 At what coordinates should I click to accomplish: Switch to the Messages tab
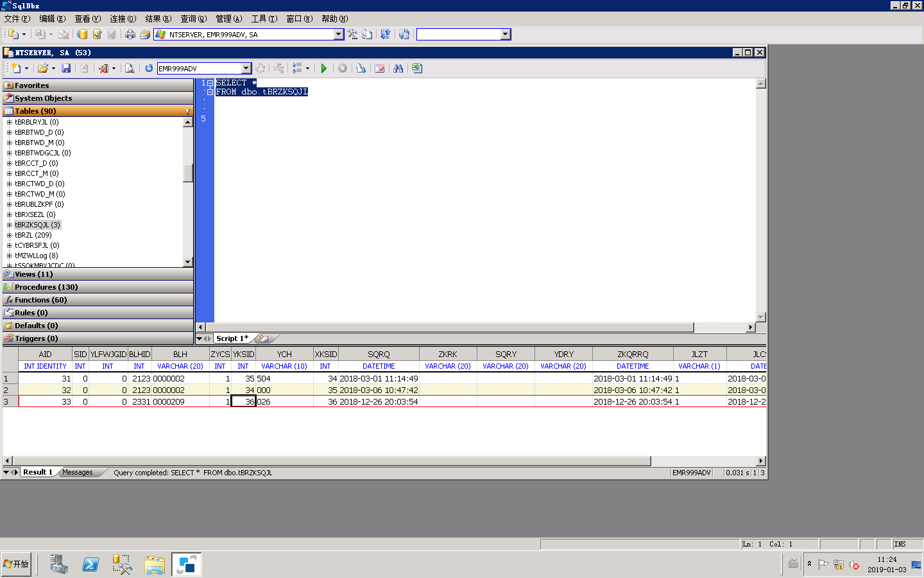coord(78,472)
